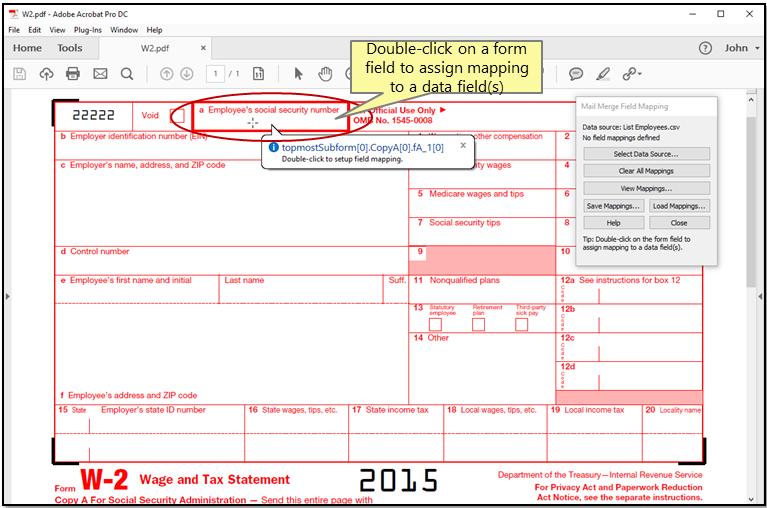Screen dimensions: 767x508
Task: Click Close in Mail Merge panel
Action: pos(679,223)
